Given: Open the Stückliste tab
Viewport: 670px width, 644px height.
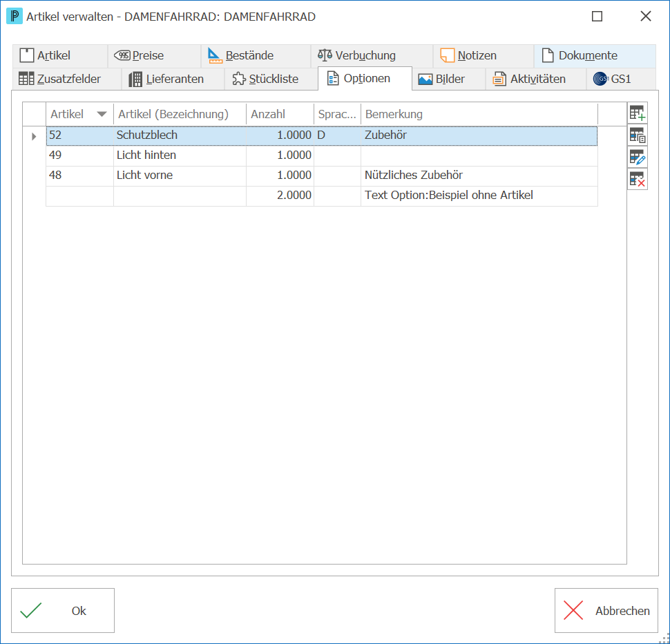Looking at the screenshot, I should click(x=271, y=79).
